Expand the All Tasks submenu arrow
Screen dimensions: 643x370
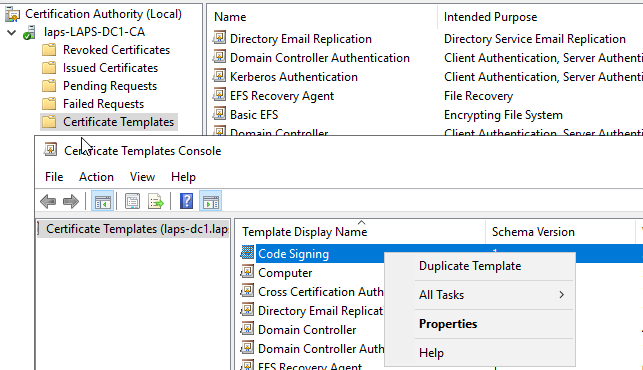click(x=561, y=295)
